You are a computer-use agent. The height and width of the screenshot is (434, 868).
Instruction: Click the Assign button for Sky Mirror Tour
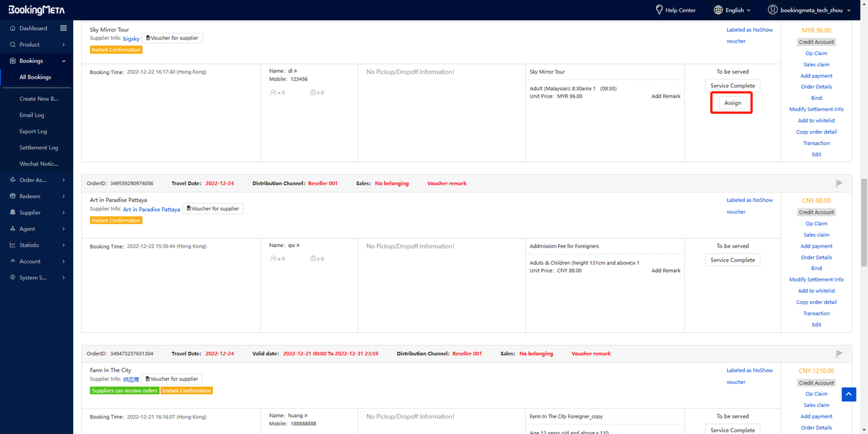click(732, 103)
